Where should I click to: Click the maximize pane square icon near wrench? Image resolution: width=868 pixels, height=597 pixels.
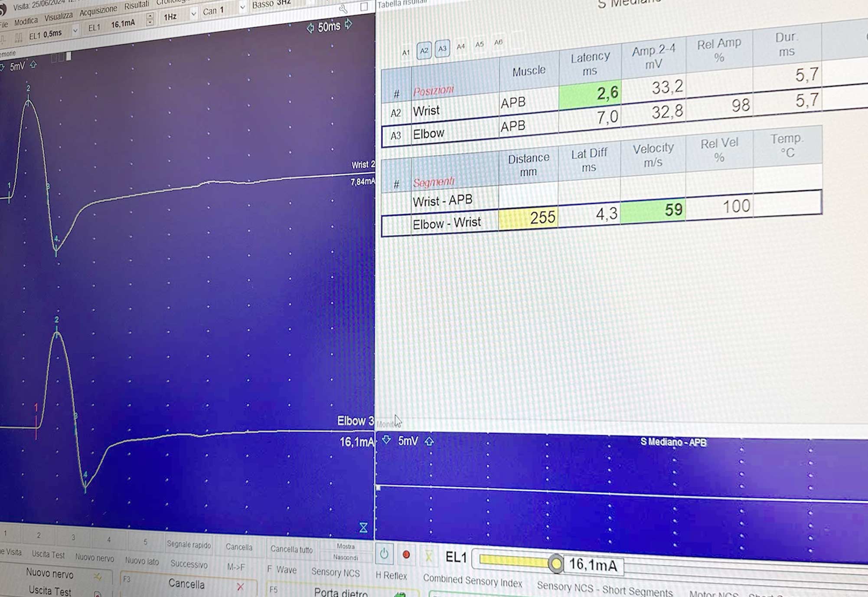[x=364, y=7]
